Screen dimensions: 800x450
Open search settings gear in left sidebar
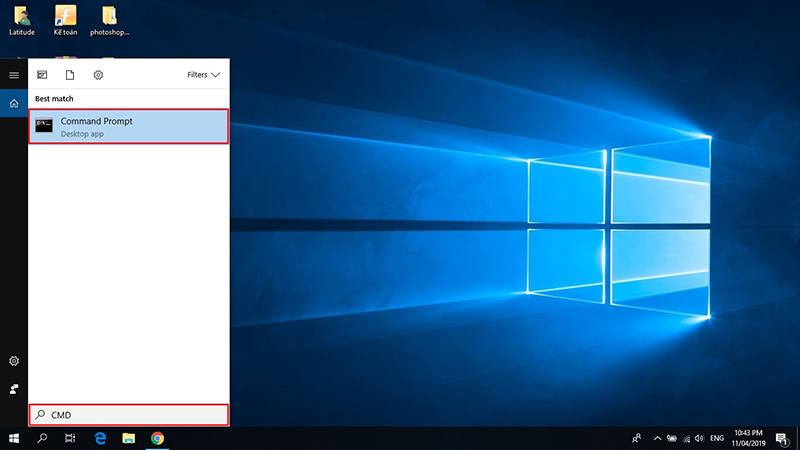pyautogui.click(x=14, y=361)
